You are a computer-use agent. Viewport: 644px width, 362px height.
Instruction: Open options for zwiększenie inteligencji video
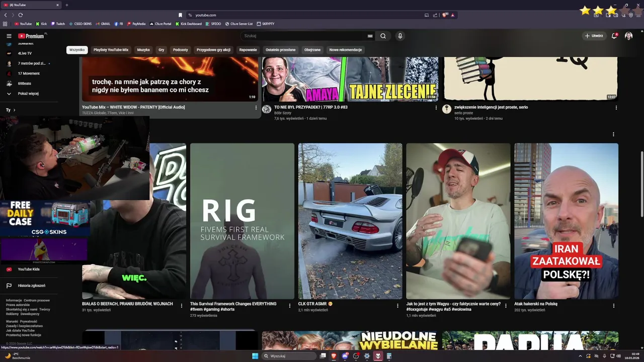(616, 107)
